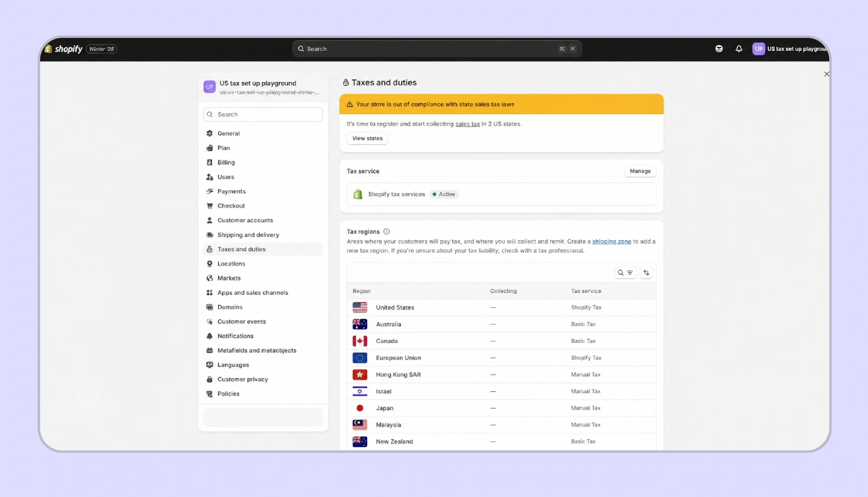Go to Payments settings

point(263,191)
